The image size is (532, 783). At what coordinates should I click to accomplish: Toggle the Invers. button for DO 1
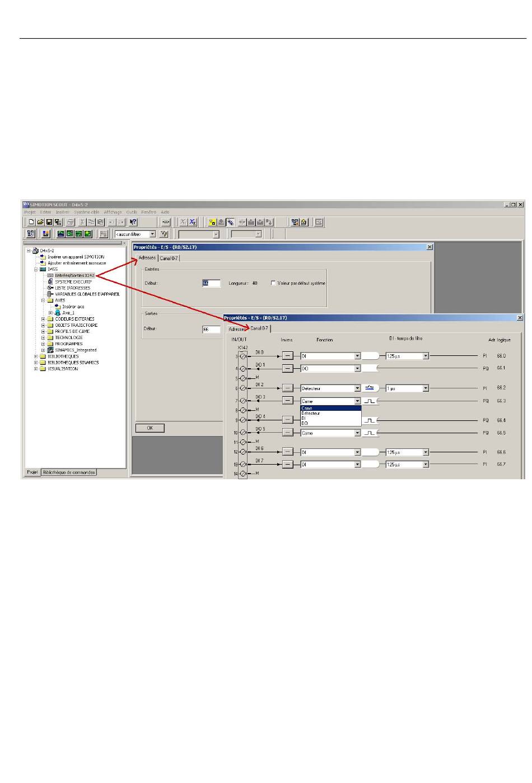coord(287,368)
